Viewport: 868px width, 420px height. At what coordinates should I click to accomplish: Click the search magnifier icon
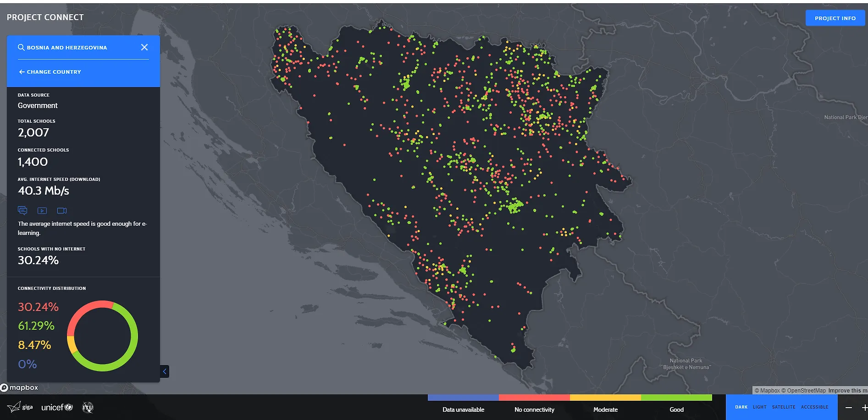coord(21,47)
